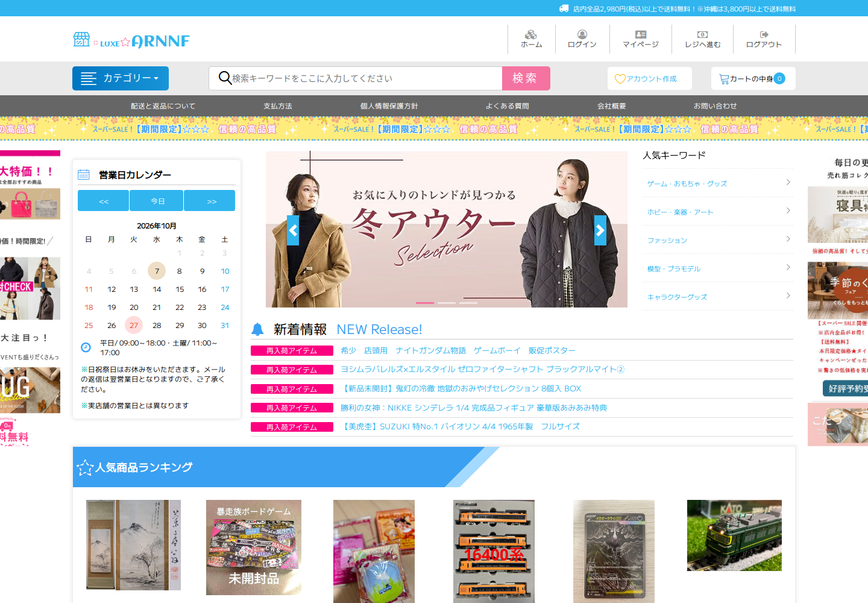Open SUZUKI 特No.1 バイオリン link
The height and width of the screenshot is (603, 868).
point(461,427)
